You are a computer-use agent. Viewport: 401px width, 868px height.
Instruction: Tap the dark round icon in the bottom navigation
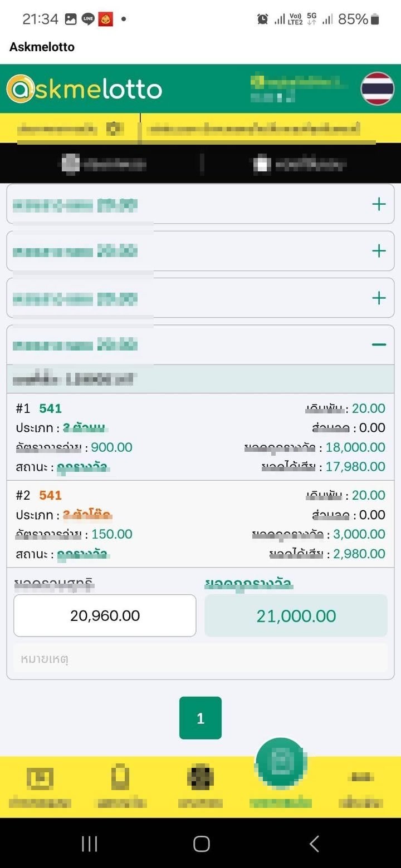point(200,778)
